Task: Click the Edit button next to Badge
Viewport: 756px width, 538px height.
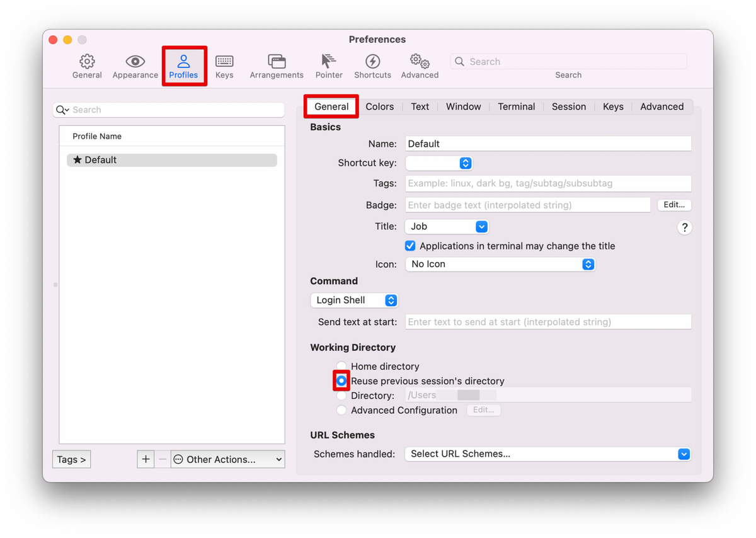Action: tap(673, 205)
